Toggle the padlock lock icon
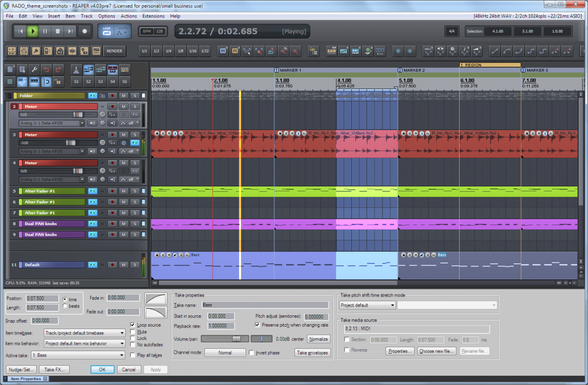The width and height of the screenshot is (588, 385). tap(58, 81)
